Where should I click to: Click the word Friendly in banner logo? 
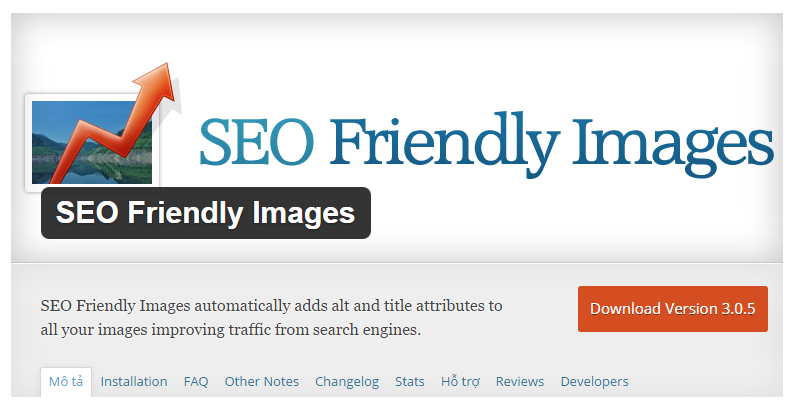click(x=445, y=144)
